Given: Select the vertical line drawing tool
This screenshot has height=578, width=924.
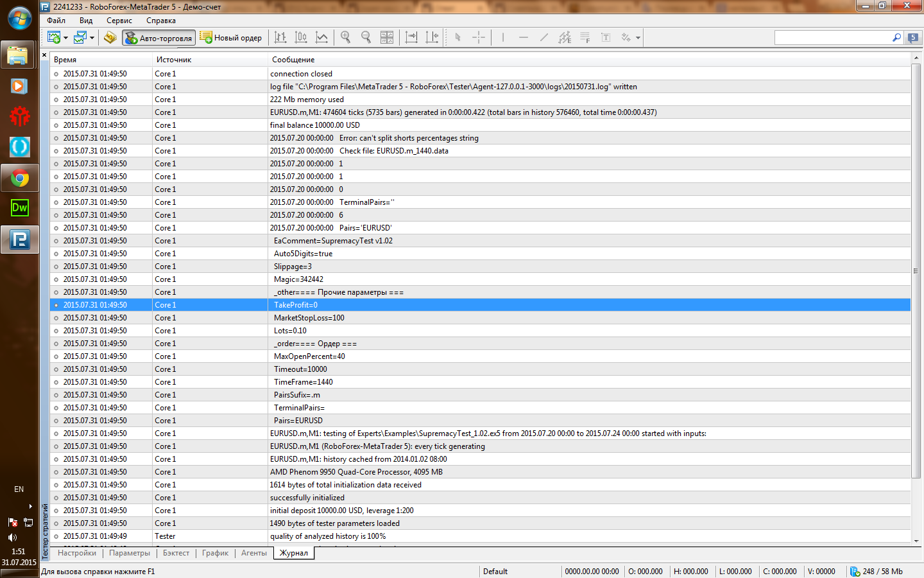Looking at the screenshot, I should pos(503,37).
